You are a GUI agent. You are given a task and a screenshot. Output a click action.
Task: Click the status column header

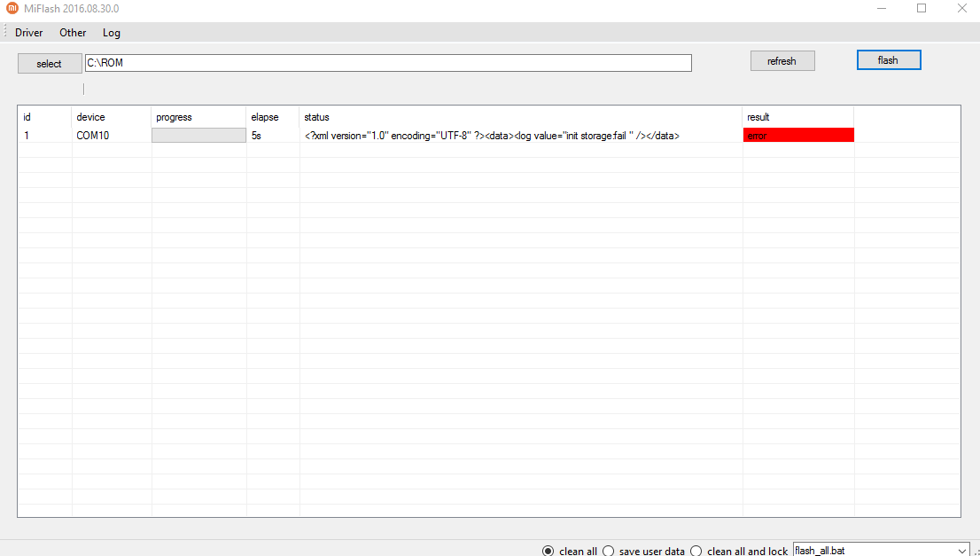click(x=521, y=117)
